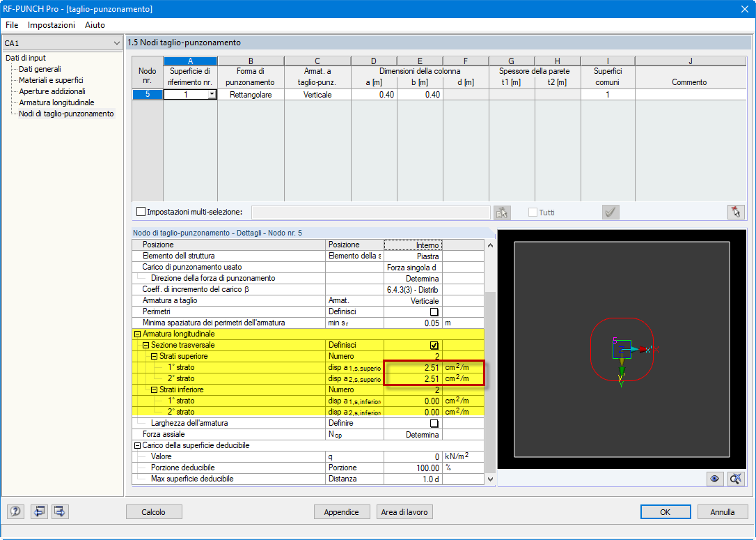Click Strati superiore 2° strato value 2.51
Viewport: 756px width, 540px height.
tap(414, 379)
